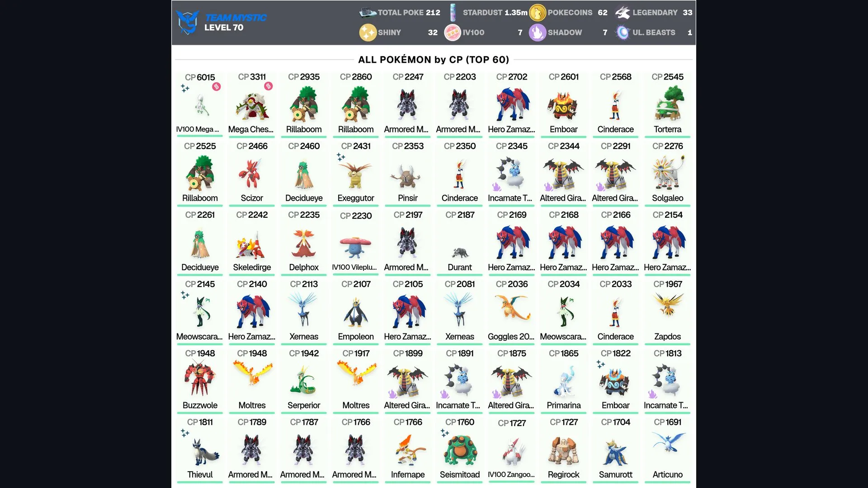
Task: Click the pink IV100 icon
Action: (x=453, y=33)
